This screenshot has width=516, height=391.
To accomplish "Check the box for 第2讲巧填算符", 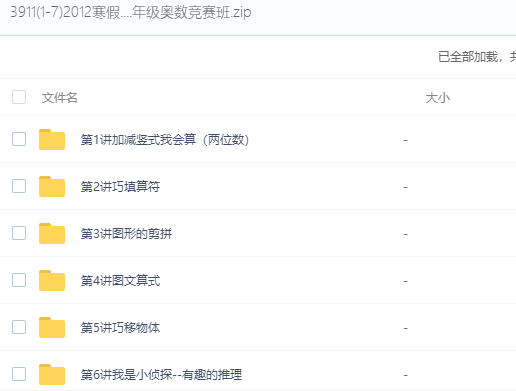I will 19,186.
